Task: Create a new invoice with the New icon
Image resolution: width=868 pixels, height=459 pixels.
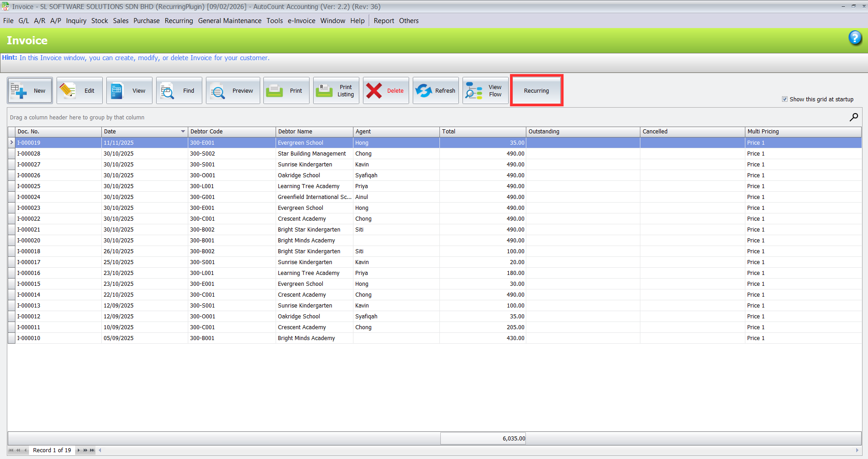Action: (x=30, y=90)
